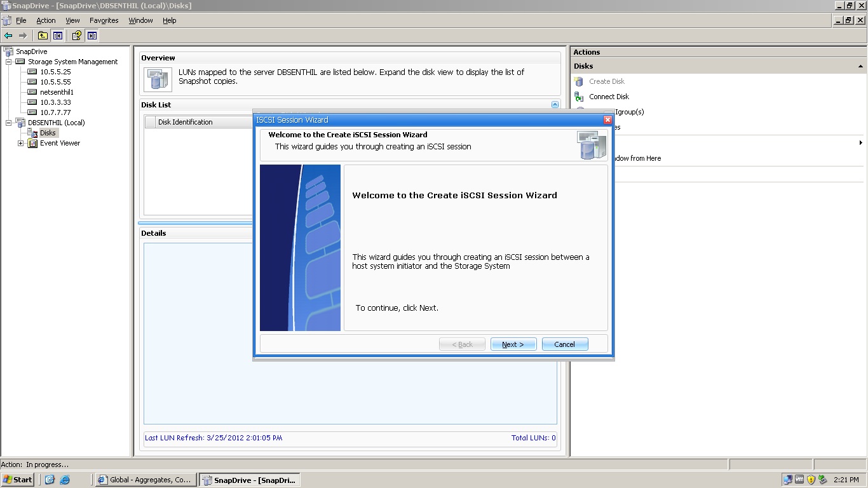Click the Show Desktop quick launch icon
The width and height of the screenshot is (868, 488).
(50, 480)
